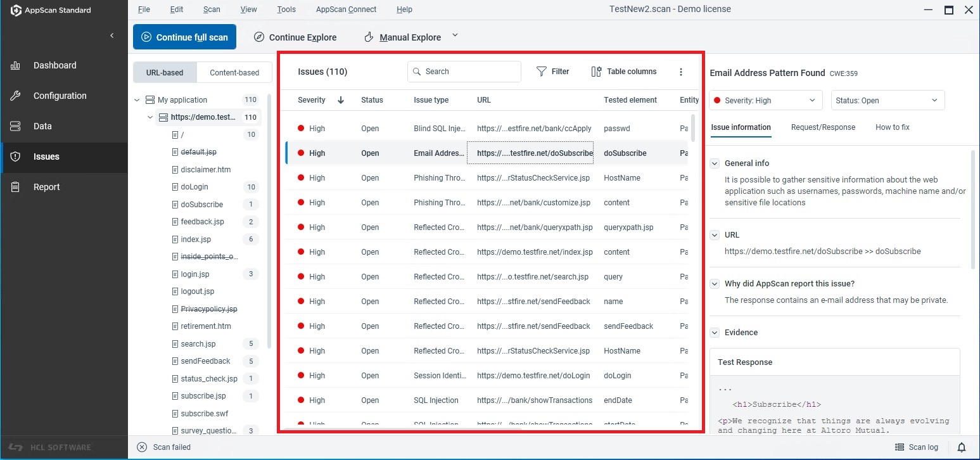This screenshot has width=980, height=460.
Task: Open Table columns settings
Action: pos(624,72)
